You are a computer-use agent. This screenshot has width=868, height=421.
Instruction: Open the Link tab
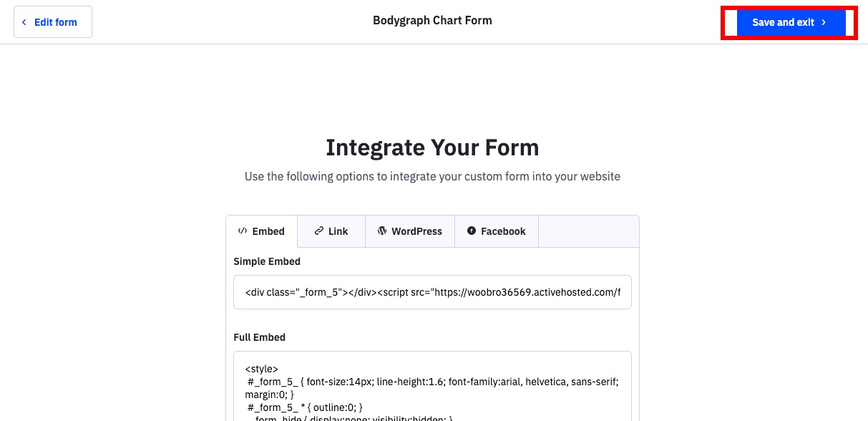click(331, 231)
